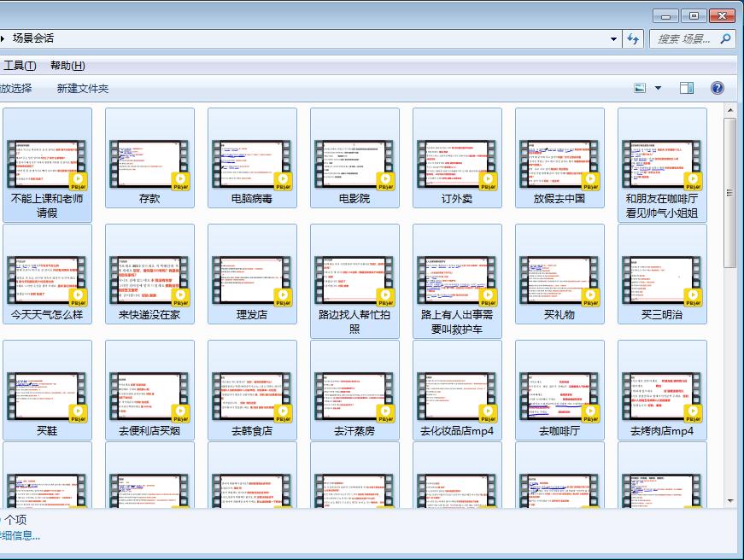This screenshot has height=560, width=744.
Task: Click the refresh button beside address bar
Action: pyautogui.click(x=633, y=39)
